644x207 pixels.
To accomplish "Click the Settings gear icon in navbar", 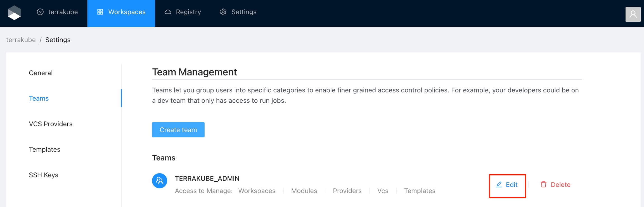I will point(223,12).
